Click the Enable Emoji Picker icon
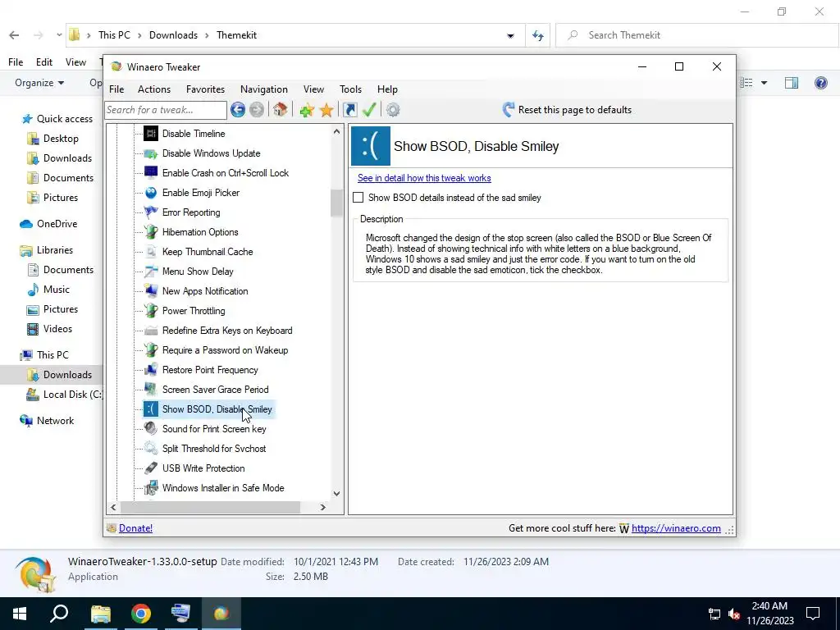This screenshot has width=840, height=630. [x=151, y=192]
